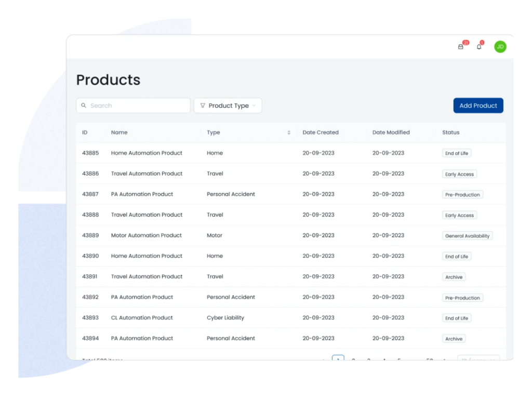Click the Add Product button
532x399 pixels.
478,105
